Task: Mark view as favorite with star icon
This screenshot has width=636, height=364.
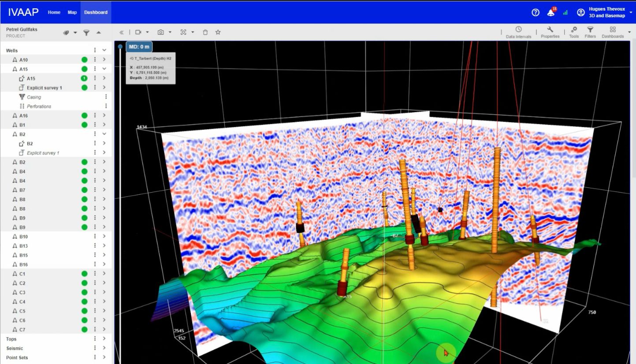Action: [x=218, y=32]
